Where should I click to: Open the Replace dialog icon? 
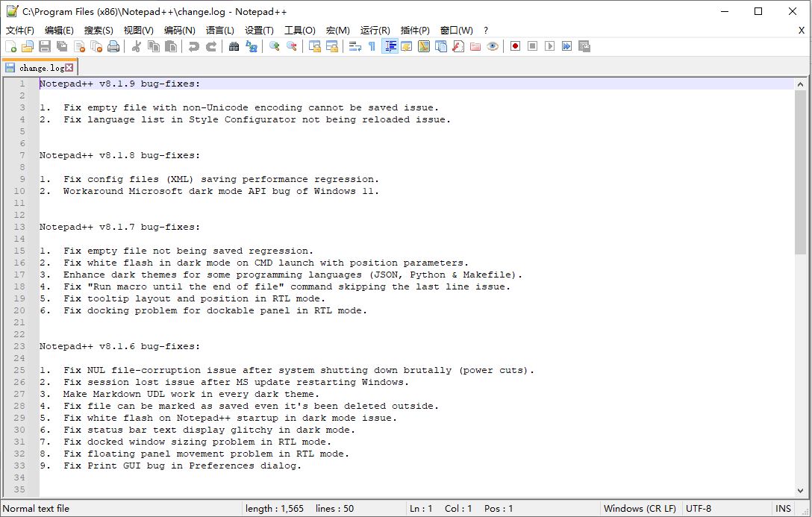pos(252,46)
